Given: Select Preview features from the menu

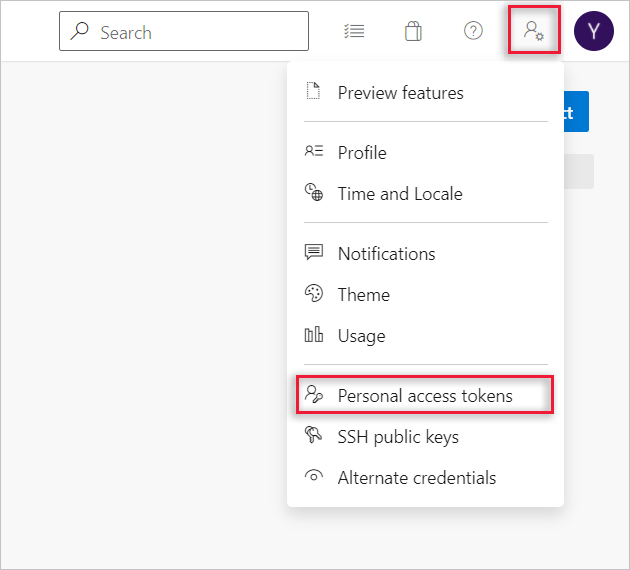Looking at the screenshot, I should pyautogui.click(x=400, y=93).
